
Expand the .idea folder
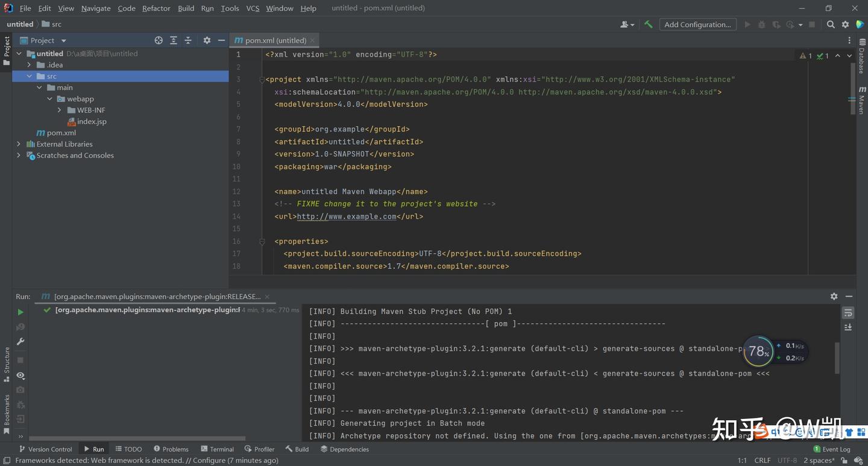coord(30,65)
